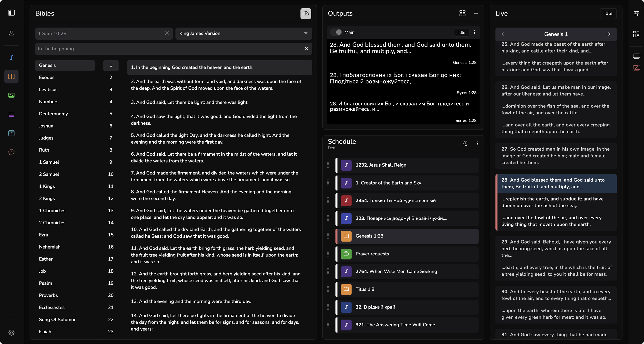
Task: Select live slide 26. Let us make man
Action: pos(556,91)
